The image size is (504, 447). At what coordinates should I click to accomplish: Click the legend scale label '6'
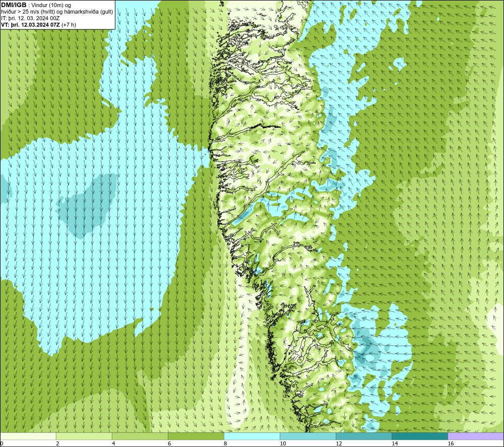pyautogui.click(x=169, y=444)
